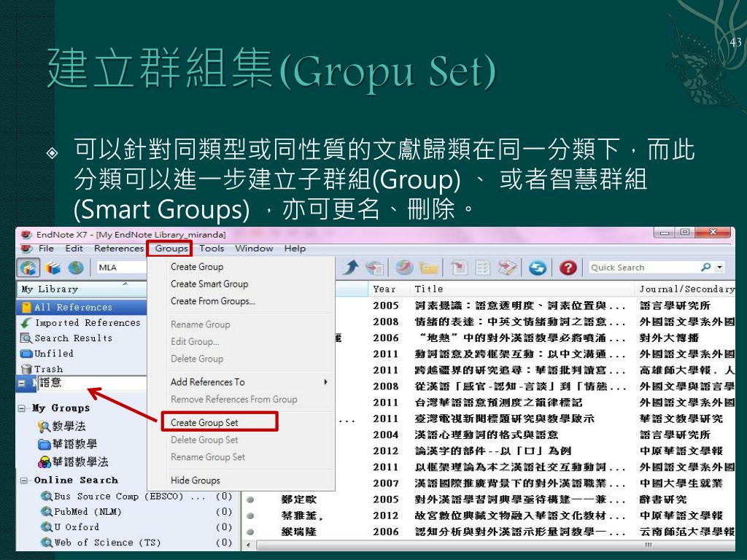Click the Return to Word Processor icon
The height and width of the screenshot is (560, 747).
pyautogui.click(x=507, y=268)
